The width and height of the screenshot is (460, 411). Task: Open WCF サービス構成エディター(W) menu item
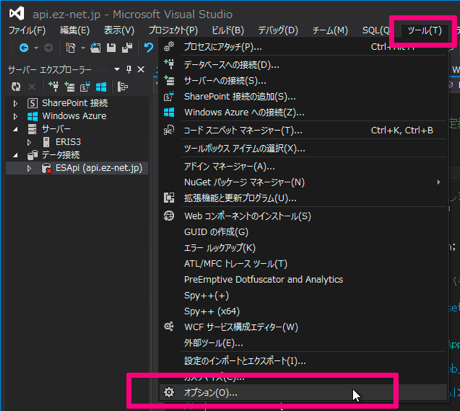[303, 327]
